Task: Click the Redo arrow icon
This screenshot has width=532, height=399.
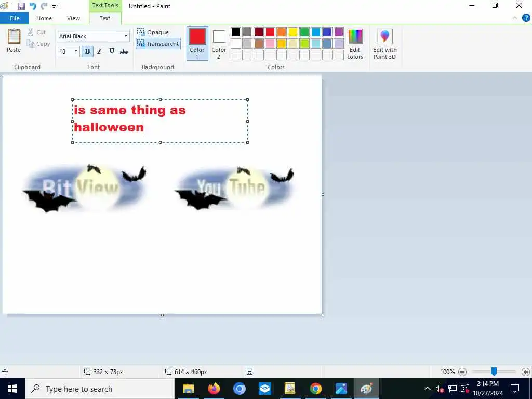Action: point(44,6)
